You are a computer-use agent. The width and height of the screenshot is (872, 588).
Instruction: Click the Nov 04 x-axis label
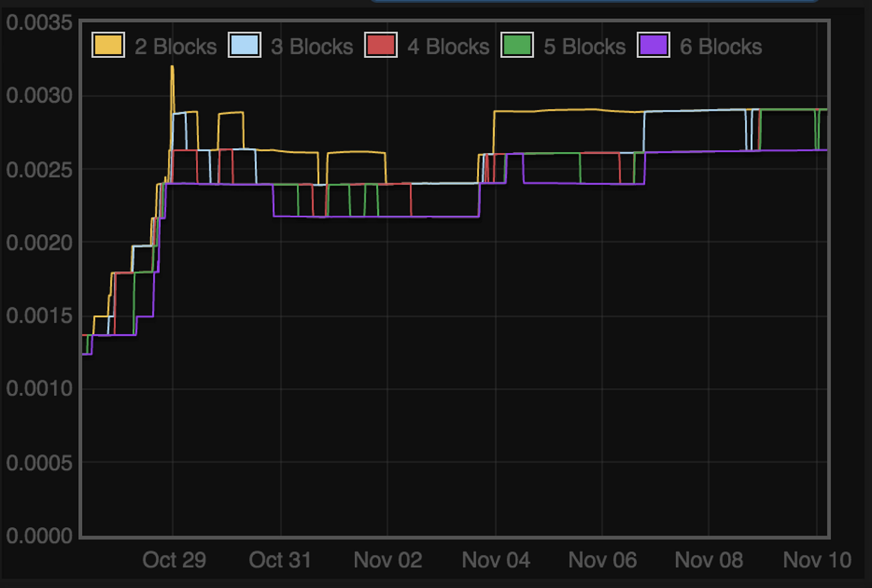[x=496, y=560]
